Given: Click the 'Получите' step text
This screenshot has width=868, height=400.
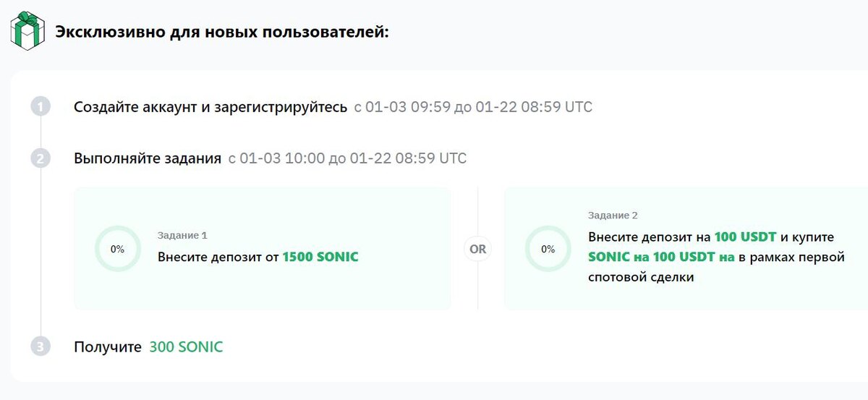Looking at the screenshot, I should (107, 347).
